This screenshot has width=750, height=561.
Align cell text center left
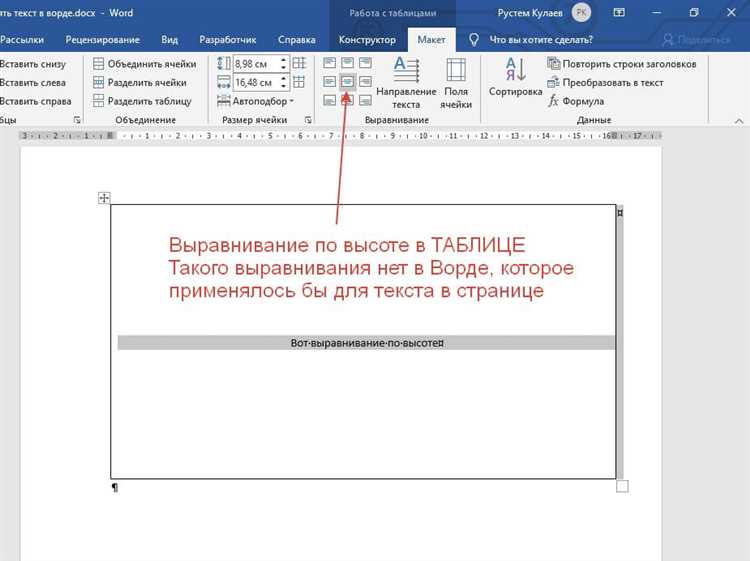330,81
